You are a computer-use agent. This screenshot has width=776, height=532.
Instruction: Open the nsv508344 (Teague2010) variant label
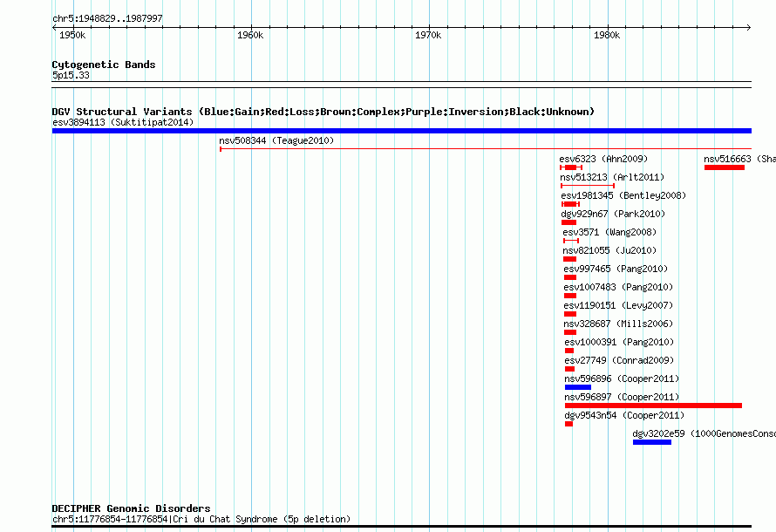pyautogui.click(x=276, y=140)
